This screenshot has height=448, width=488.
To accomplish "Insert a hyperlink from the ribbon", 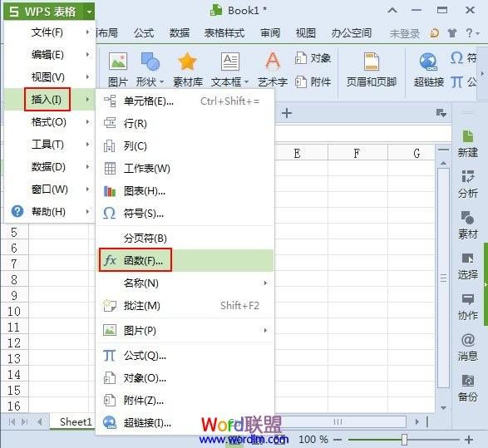I will [x=428, y=69].
